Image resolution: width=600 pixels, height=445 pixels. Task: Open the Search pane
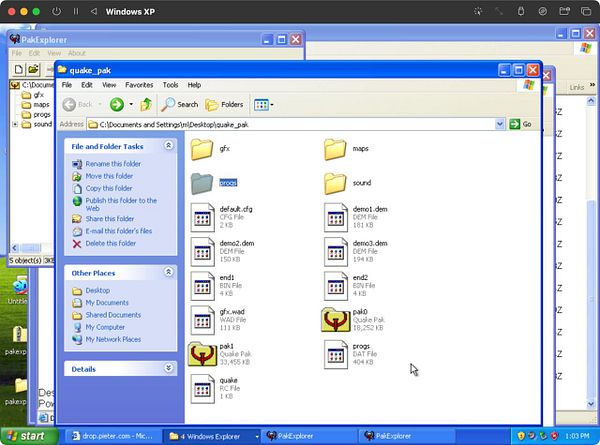coord(179,104)
